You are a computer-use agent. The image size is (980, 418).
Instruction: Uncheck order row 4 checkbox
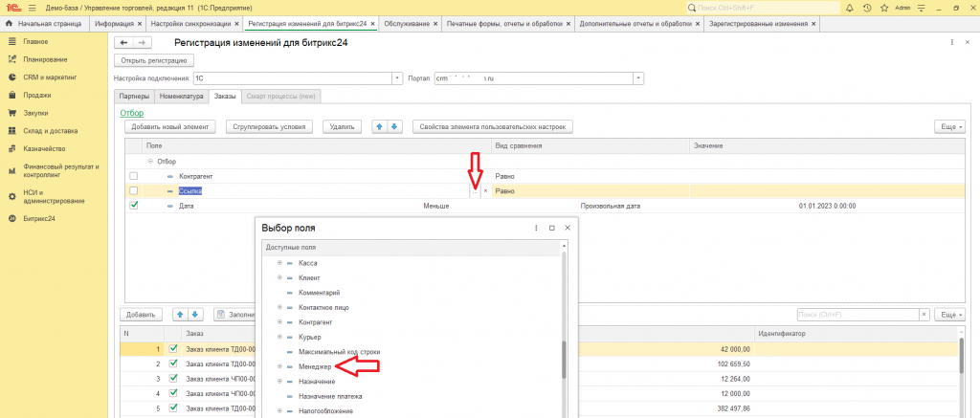tap(173, 393)
